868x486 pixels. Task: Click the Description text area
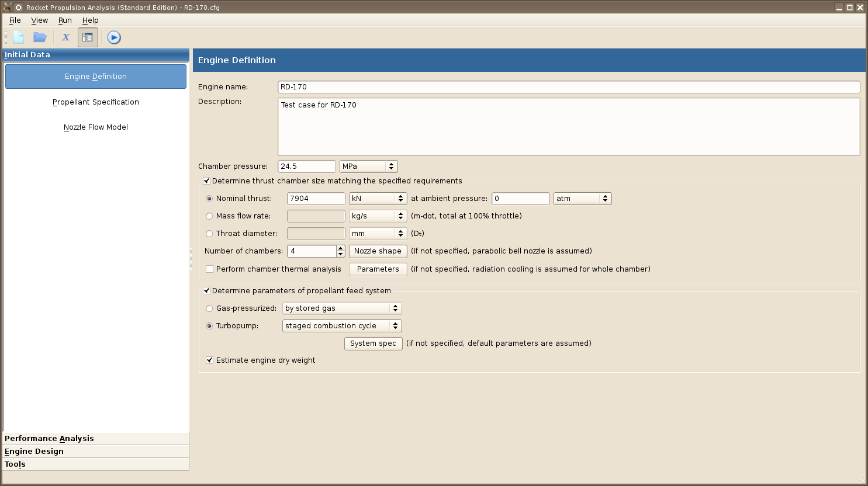point(569,127)
